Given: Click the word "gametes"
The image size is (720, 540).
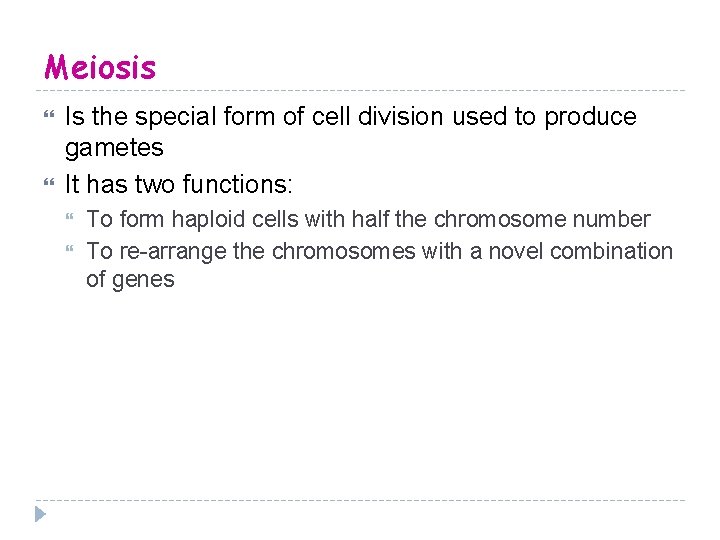Looking at the screenshot, I should pos(114,149).
